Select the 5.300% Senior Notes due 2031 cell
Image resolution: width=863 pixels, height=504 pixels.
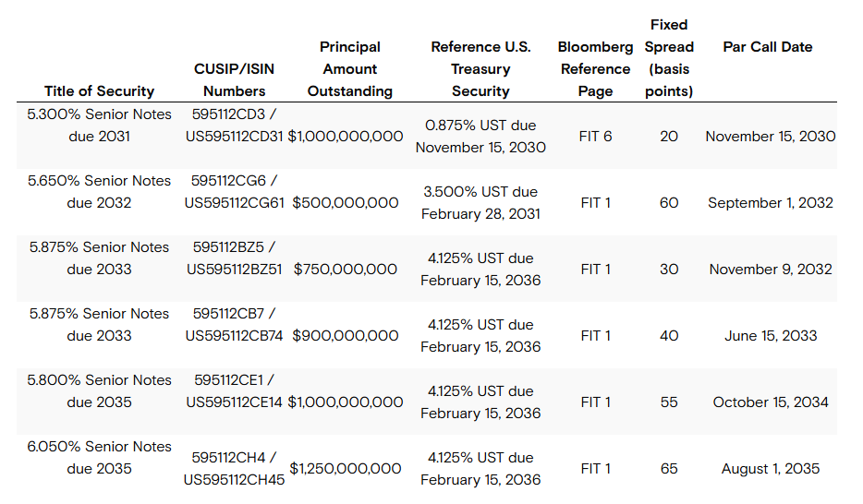[99, 125]
